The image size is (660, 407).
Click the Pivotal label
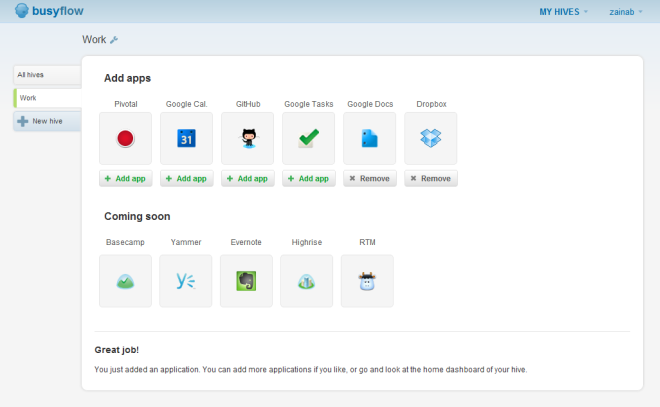click(x=126, y=104)
